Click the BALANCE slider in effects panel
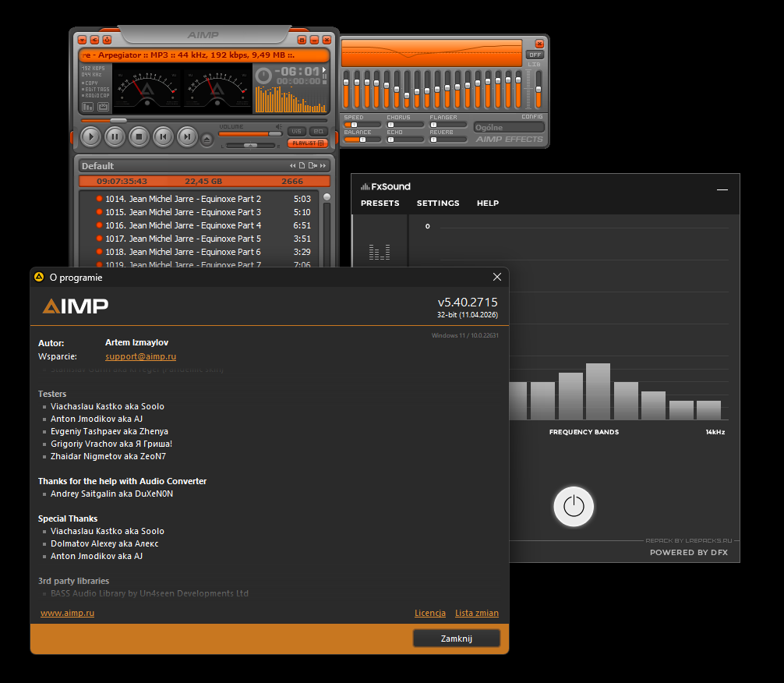 (x=362, y=140)
